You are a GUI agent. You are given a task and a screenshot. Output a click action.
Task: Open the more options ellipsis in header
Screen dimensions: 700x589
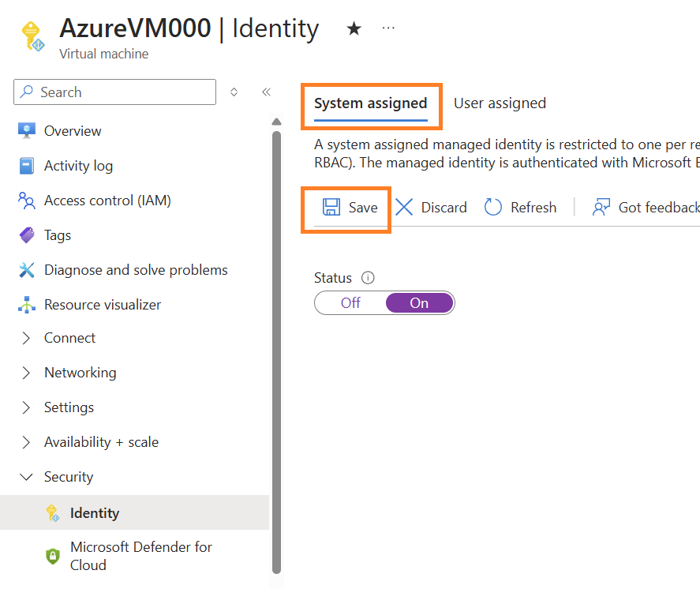pyautogui.click(x=388, y=28)
